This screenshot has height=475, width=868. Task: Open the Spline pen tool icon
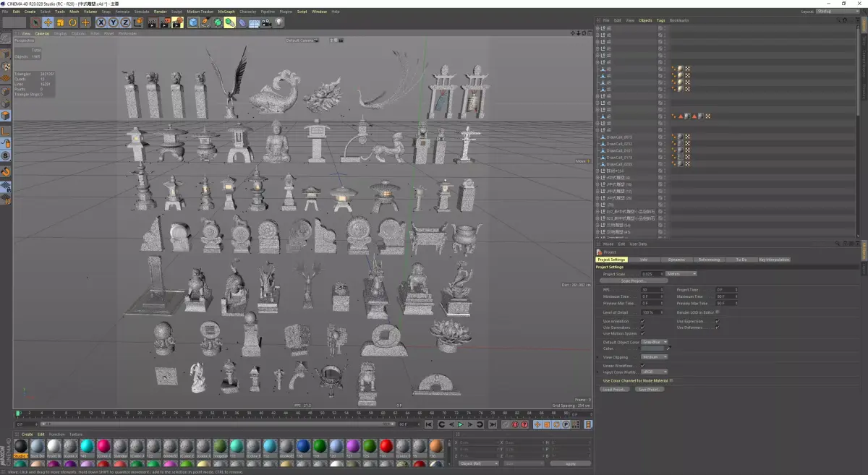[205, 22]
